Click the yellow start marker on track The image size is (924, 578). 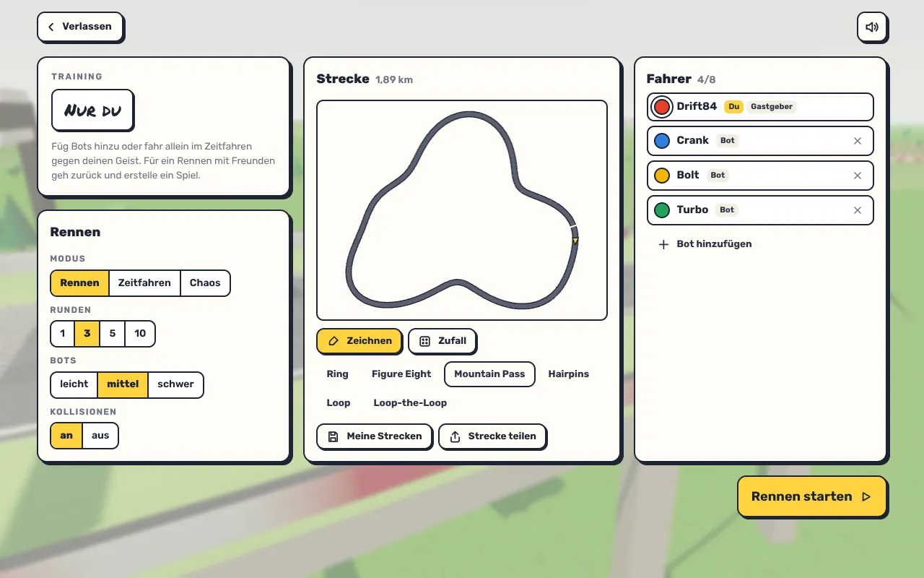pos(575,241)
